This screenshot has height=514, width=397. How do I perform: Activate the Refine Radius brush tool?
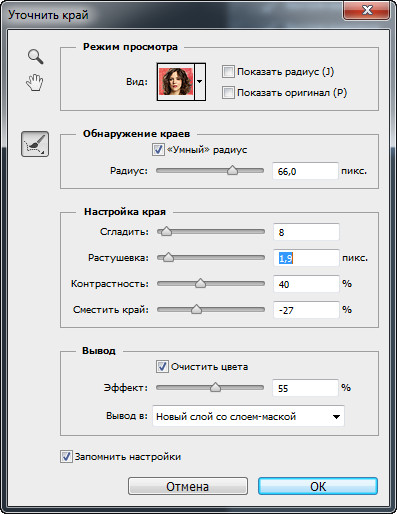(35, 144)
